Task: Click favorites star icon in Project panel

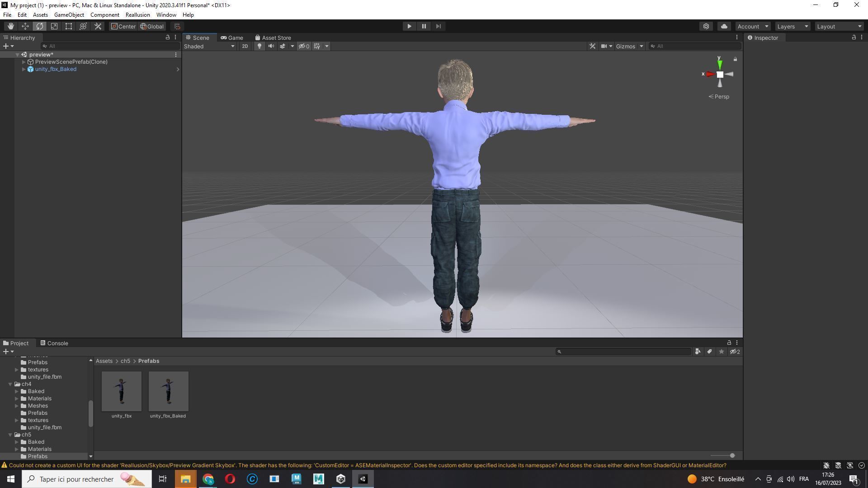Action: (721, 352)
